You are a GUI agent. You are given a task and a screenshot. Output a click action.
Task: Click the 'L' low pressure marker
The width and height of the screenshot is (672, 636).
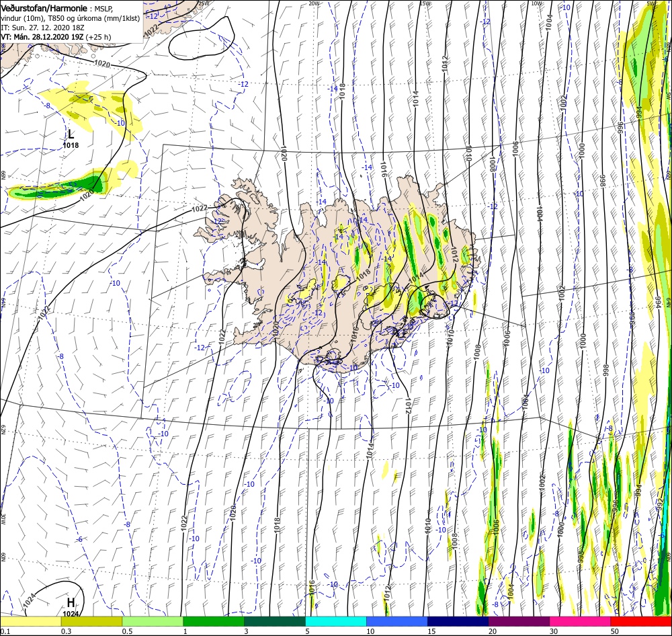point(71,134)
